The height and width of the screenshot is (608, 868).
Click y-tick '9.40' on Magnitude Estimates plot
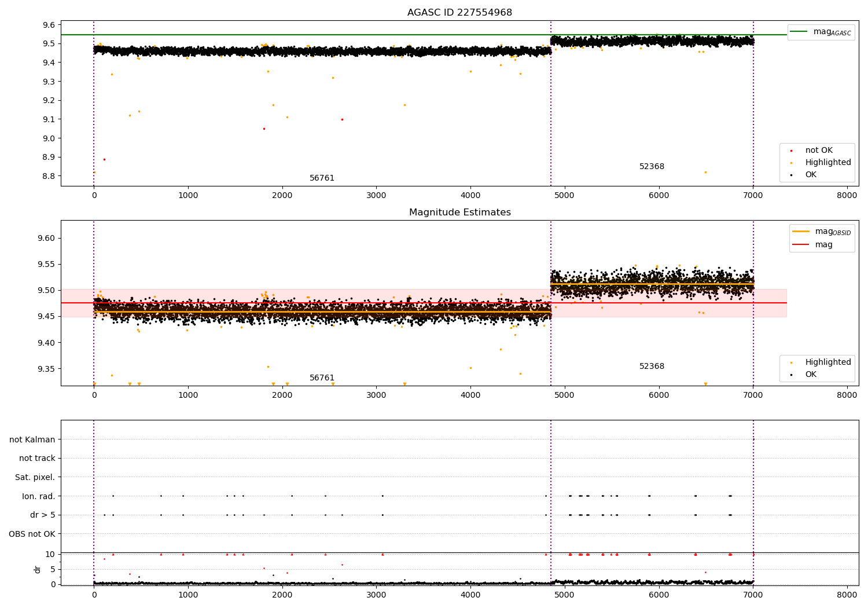(47, 343)
